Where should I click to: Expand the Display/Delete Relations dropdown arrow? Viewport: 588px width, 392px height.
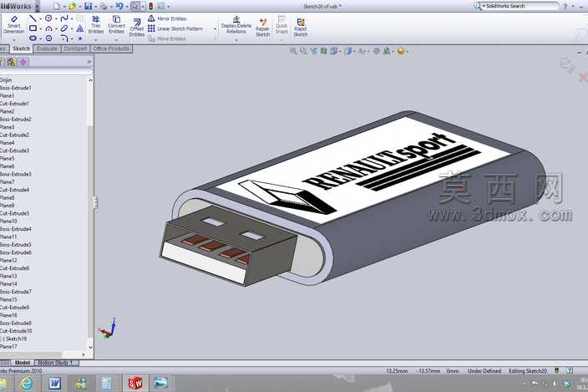click(236, 40)
